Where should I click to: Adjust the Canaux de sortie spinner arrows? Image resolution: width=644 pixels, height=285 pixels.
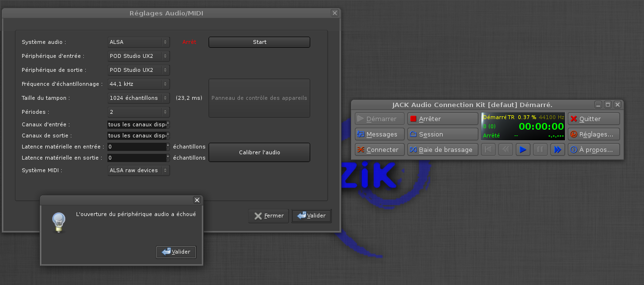point(168,136)
